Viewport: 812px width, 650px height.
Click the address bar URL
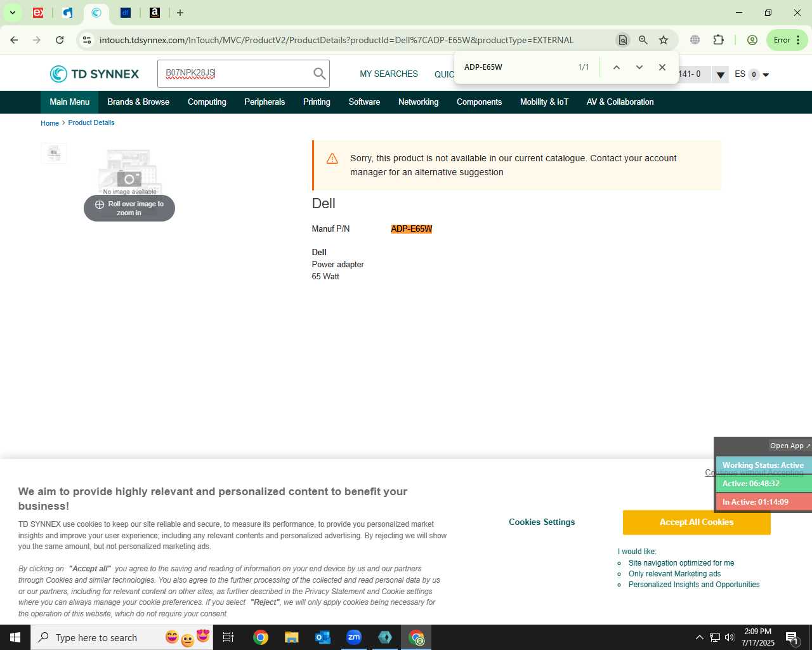(x=336, y=40)
